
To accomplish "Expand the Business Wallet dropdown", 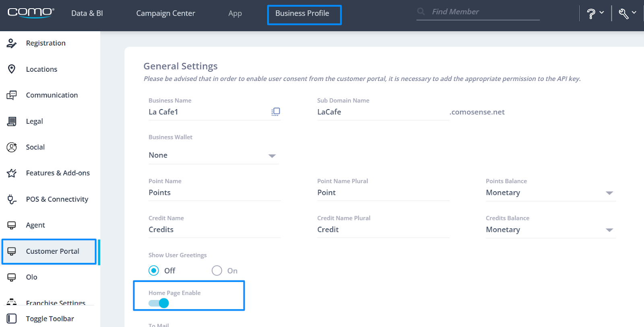I will tap(272, 156).
